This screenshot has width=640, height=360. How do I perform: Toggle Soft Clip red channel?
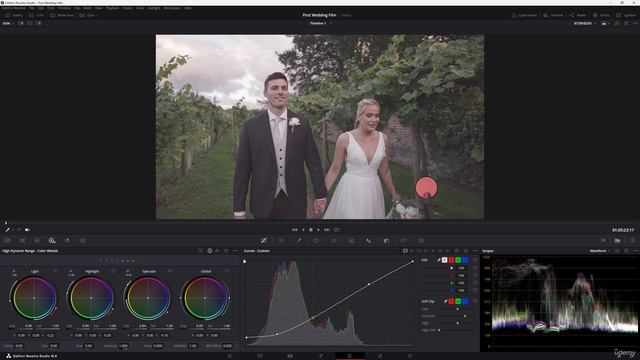(451, 301)
